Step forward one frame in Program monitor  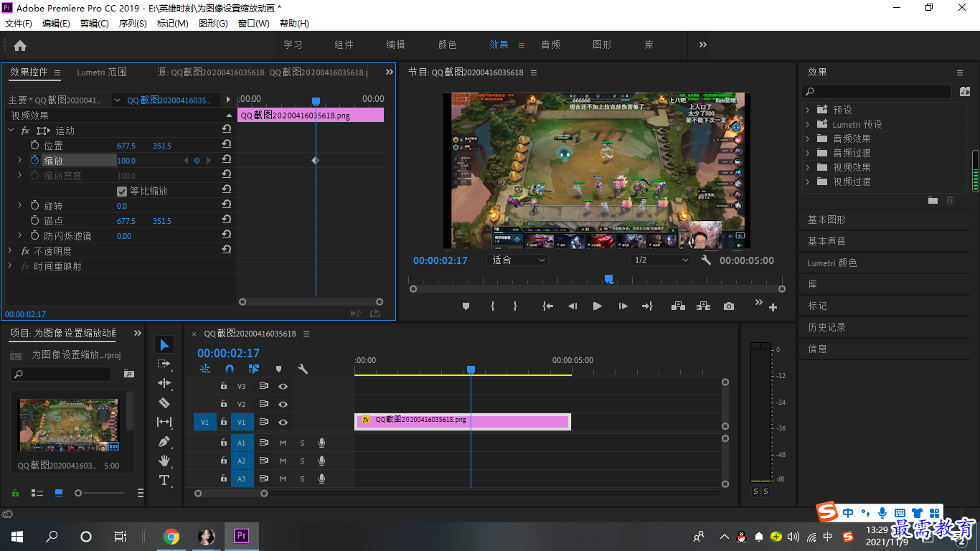tap(623, 306)
